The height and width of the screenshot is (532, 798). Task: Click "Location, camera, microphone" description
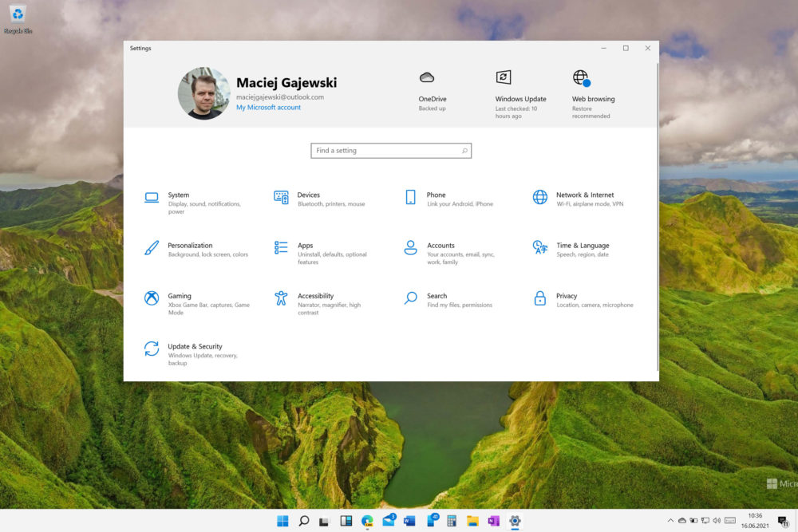[595, 305]
